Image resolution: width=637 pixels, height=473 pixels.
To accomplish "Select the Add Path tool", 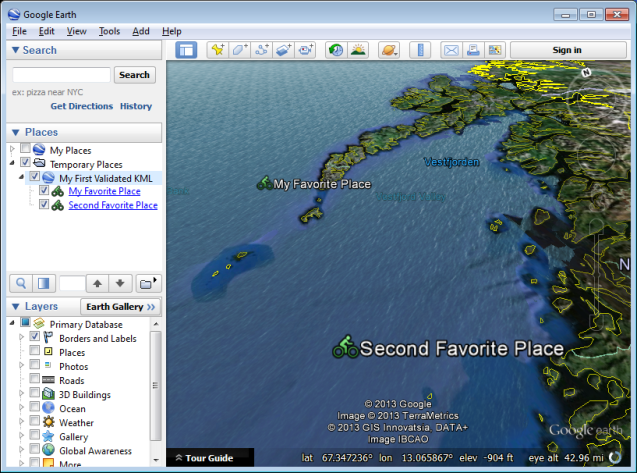I will click(262, 50).
